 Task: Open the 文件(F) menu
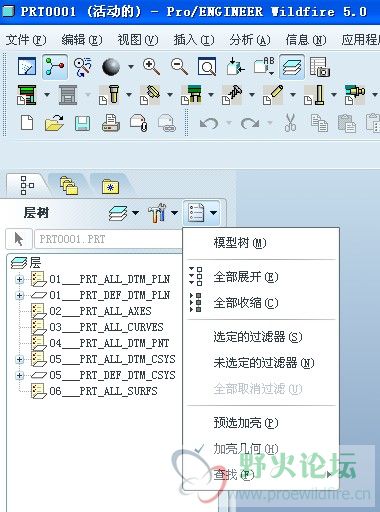click(x=26, y=40)
